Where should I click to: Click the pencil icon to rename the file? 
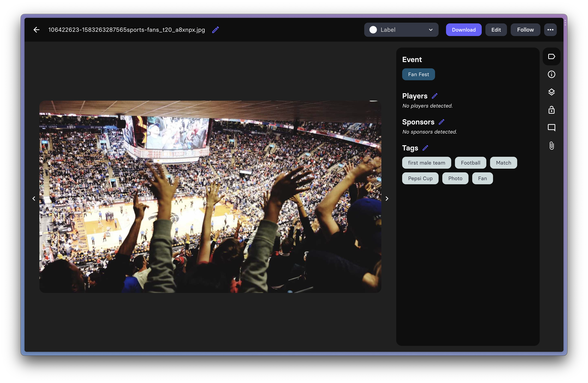pyautogui.click(x=215, y=30)
